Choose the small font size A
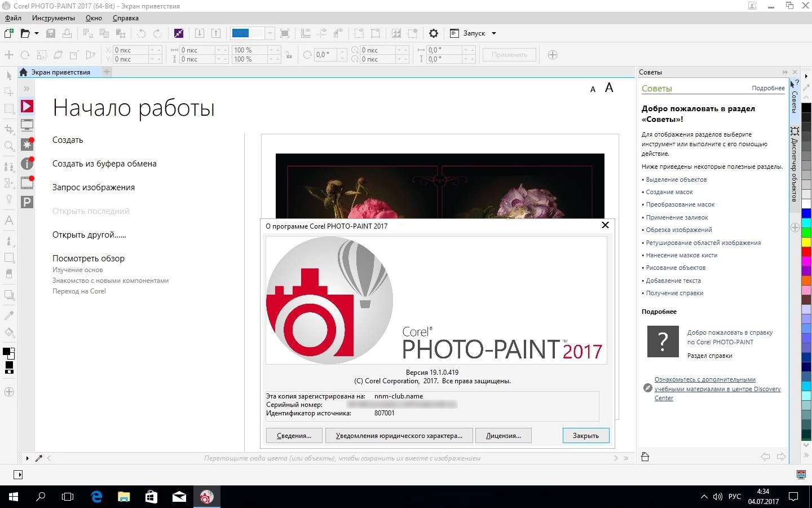Screen dimensions: 812x508 coord(593,89)
